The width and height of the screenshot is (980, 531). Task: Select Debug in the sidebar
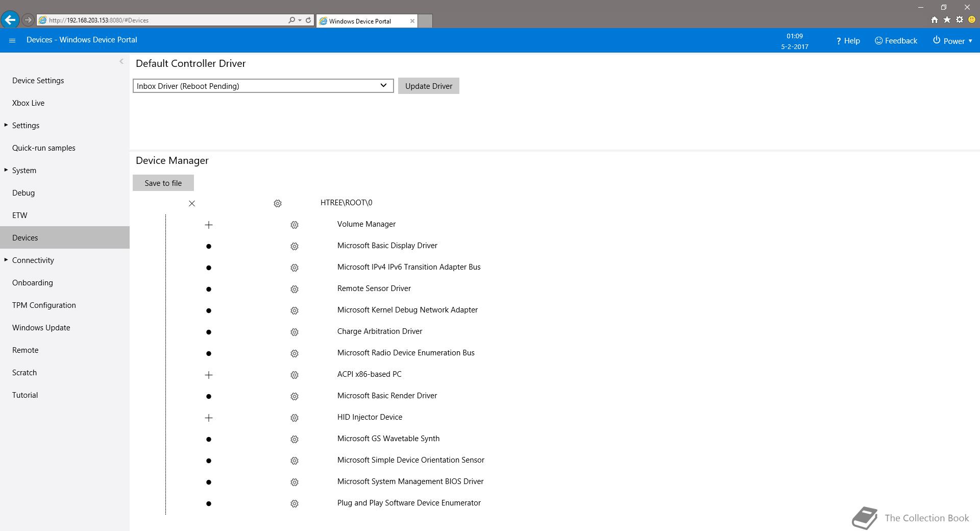click(x=23, y=193)
